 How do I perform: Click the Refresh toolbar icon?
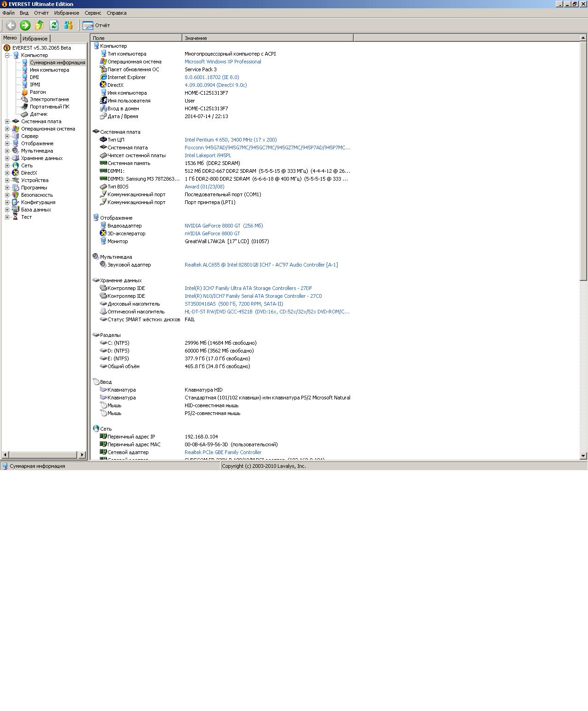click(x=54, y=26)
